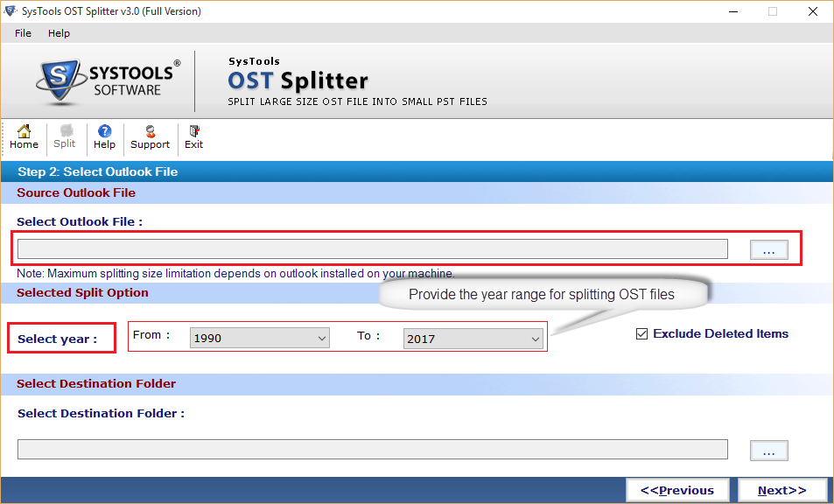This screenshot has height=504, width=834.
Task: Proceed with the Next button
Action: pyautogui.click(x=781, y=490)
